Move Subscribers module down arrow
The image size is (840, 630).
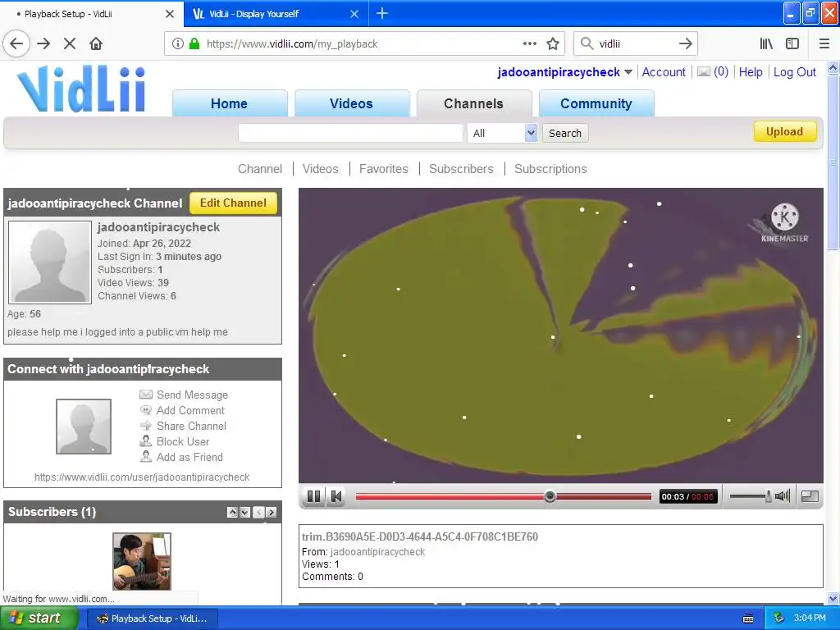(244, 513)
